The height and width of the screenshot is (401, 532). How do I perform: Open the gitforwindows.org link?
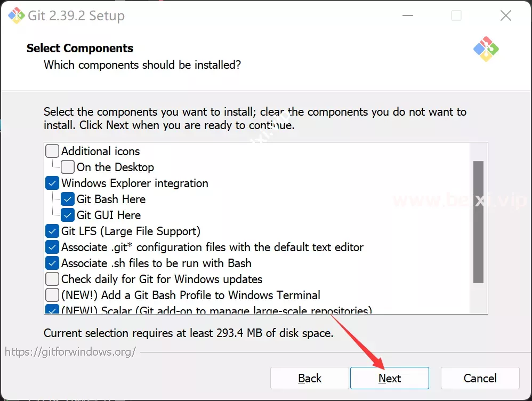tap(70, 352)
